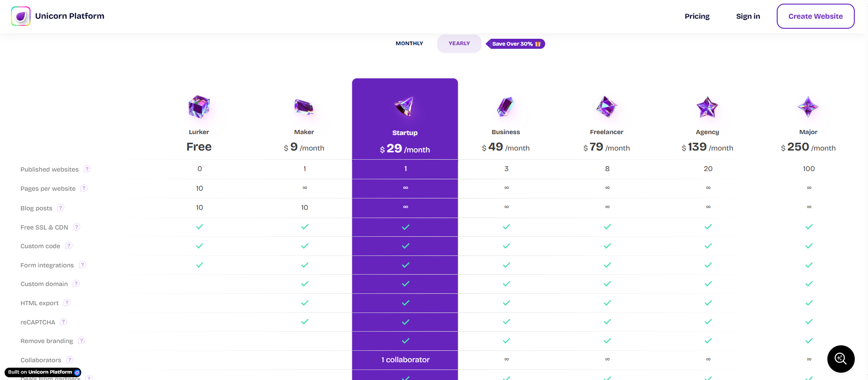Click the HTML export question mark

(67, 302)
